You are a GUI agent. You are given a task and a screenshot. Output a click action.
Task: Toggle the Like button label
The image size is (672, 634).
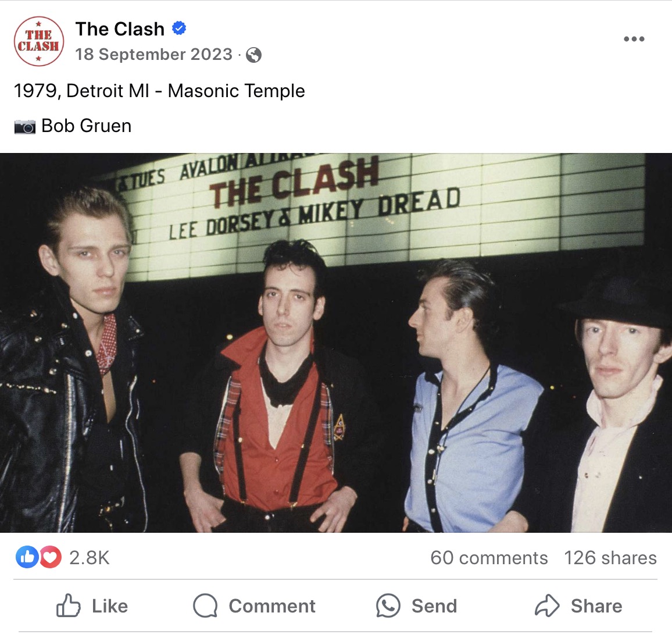[x=110, y=606]
